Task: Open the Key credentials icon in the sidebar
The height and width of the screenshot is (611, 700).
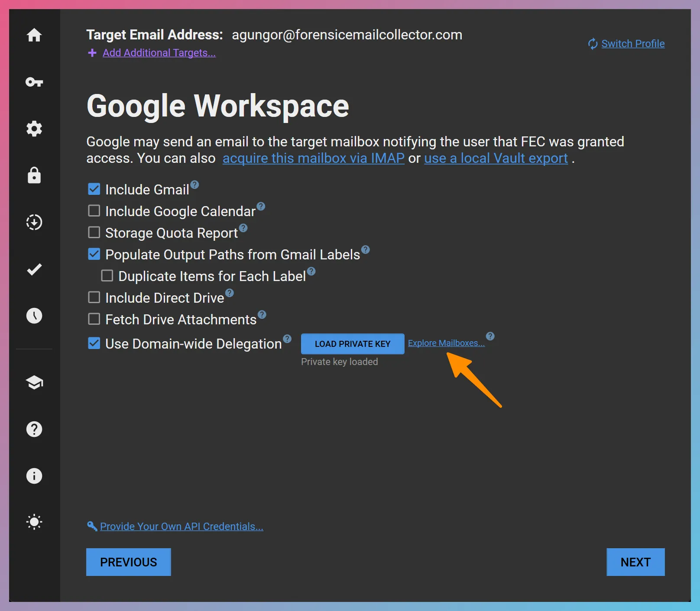Action: point(34,82)
